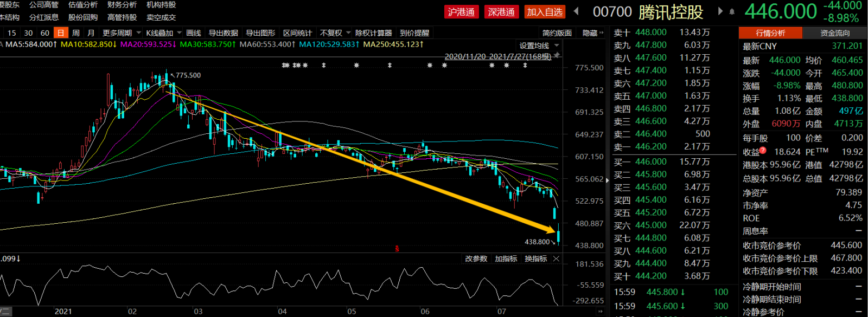
Task: Switch to the 资金流向 tab
Action: (x=835, y=33)
